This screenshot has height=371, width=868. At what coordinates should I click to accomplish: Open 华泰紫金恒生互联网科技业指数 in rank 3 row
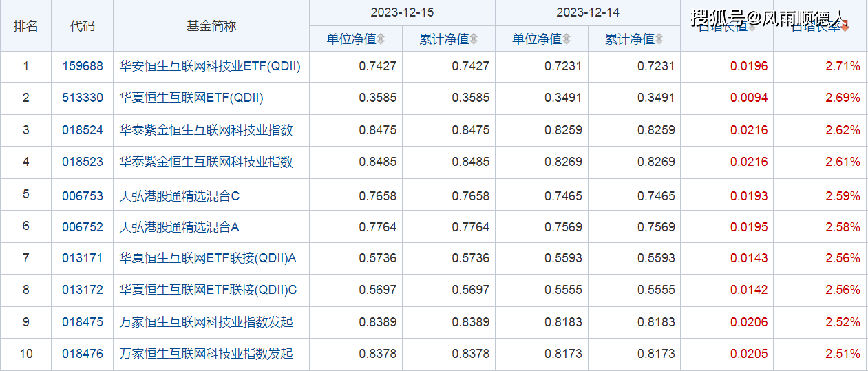click(x=207, y=130)
